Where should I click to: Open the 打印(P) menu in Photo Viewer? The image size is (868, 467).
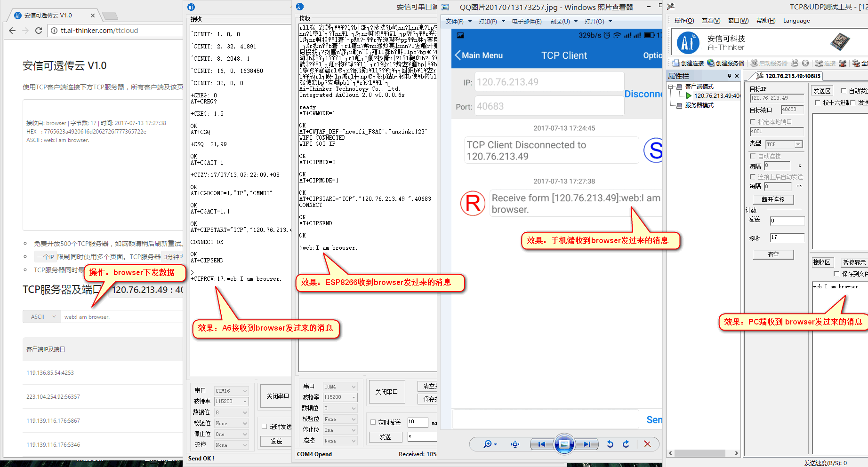point(491,21)
